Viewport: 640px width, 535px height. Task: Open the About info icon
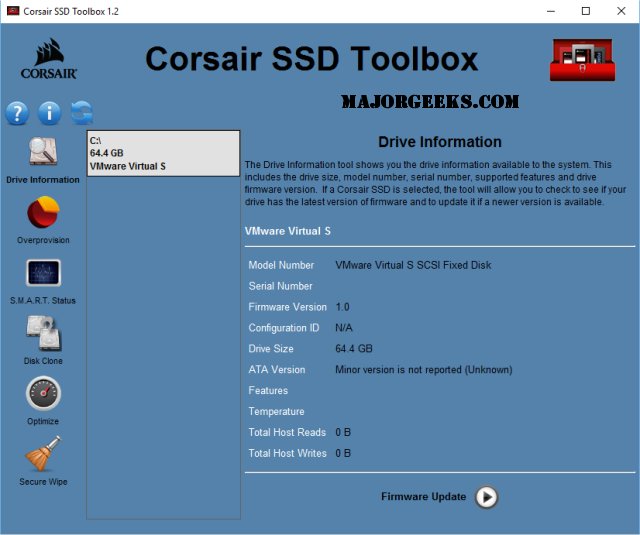coord(49,113)
